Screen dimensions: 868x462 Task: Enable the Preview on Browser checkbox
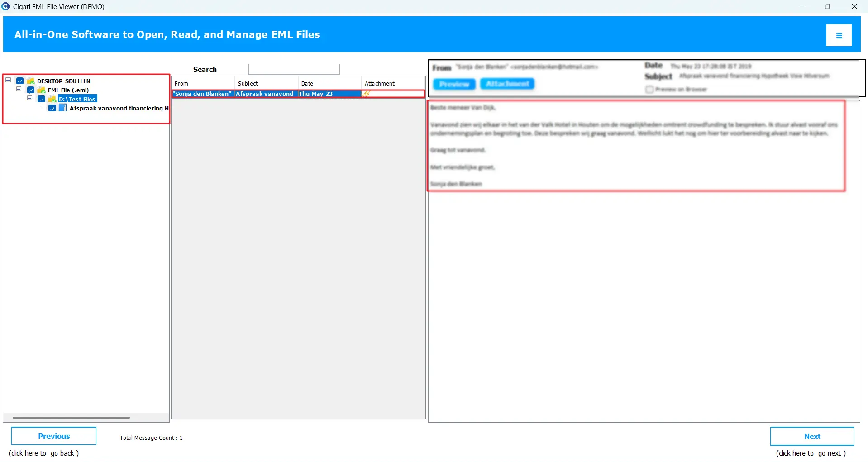tap(650, 90)
